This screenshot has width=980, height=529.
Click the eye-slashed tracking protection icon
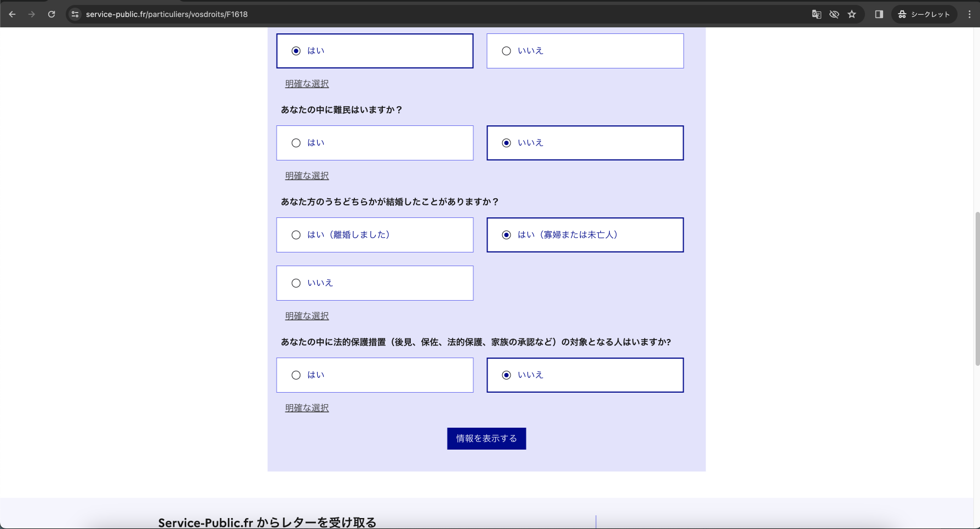834,14
